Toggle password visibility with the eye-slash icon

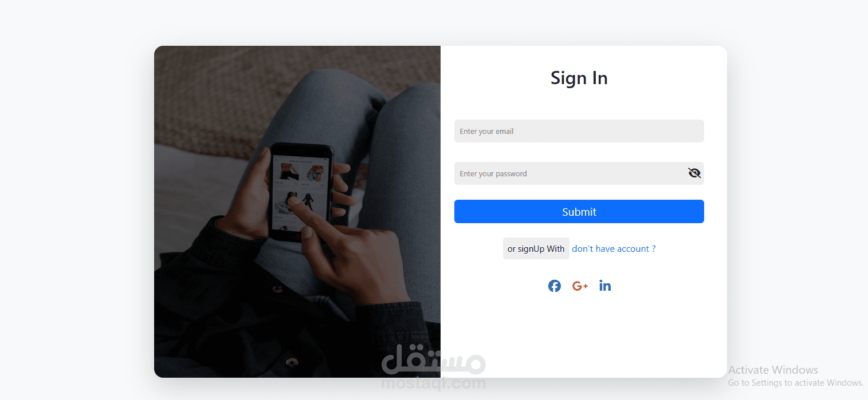tap(694, 173)
